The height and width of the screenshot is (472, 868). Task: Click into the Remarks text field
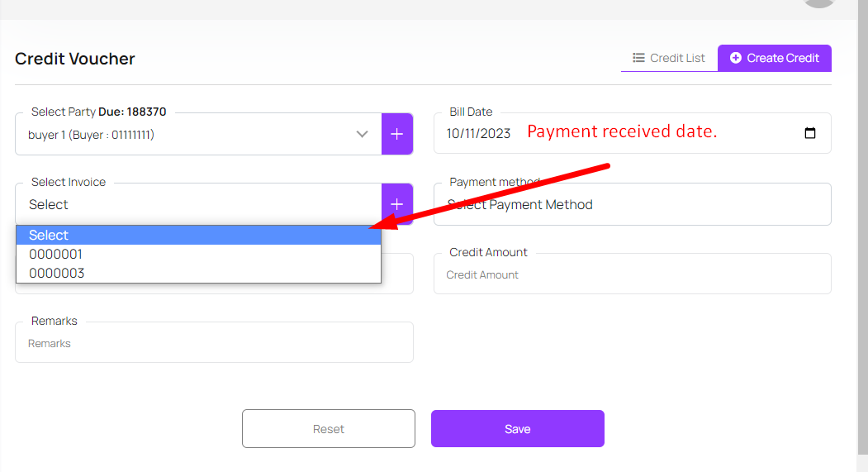[214, 343]
